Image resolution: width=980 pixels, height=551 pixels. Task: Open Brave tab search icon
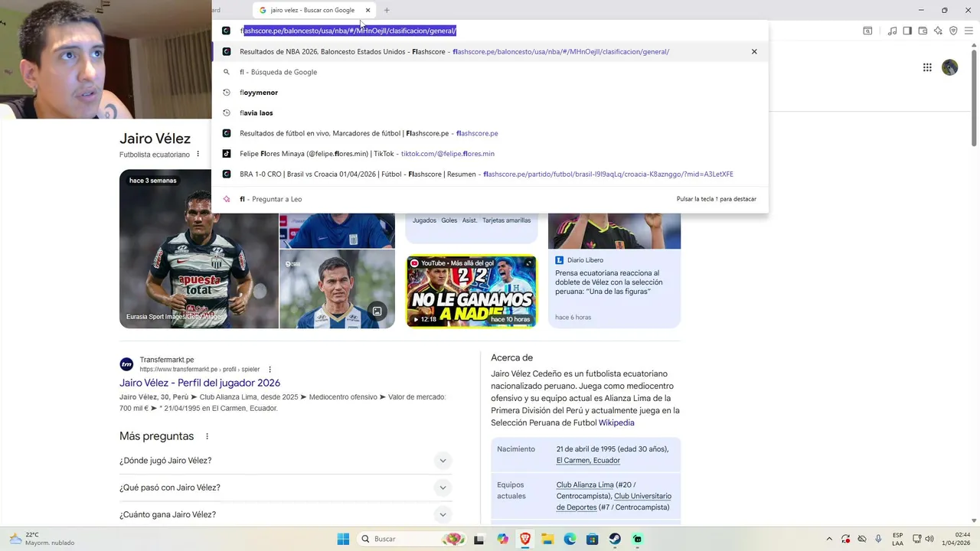click(x=867, y=31)
